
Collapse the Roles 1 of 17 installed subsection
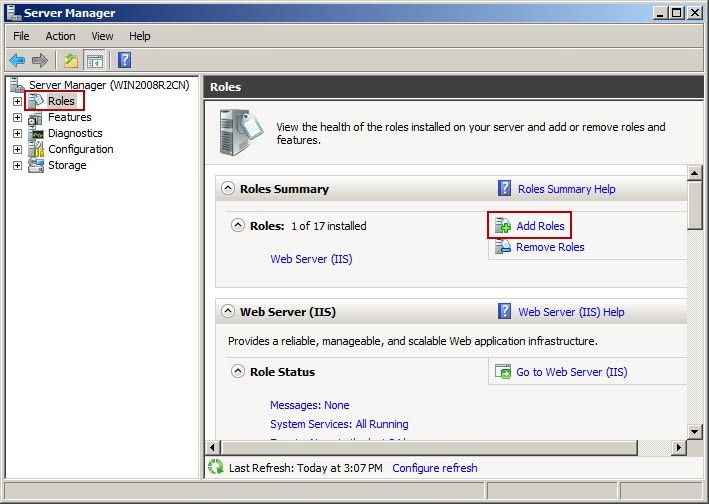(x=238, y=225)
